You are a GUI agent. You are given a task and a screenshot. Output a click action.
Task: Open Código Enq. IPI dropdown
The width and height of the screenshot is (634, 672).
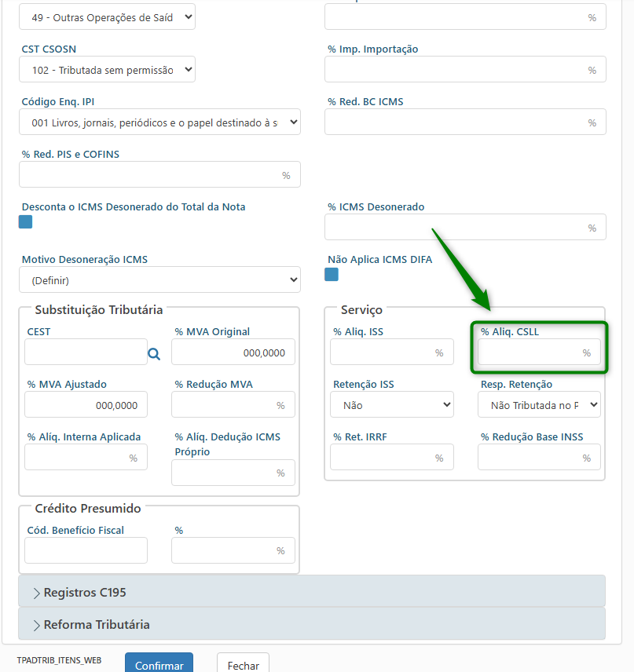click(x=159, y=122)
